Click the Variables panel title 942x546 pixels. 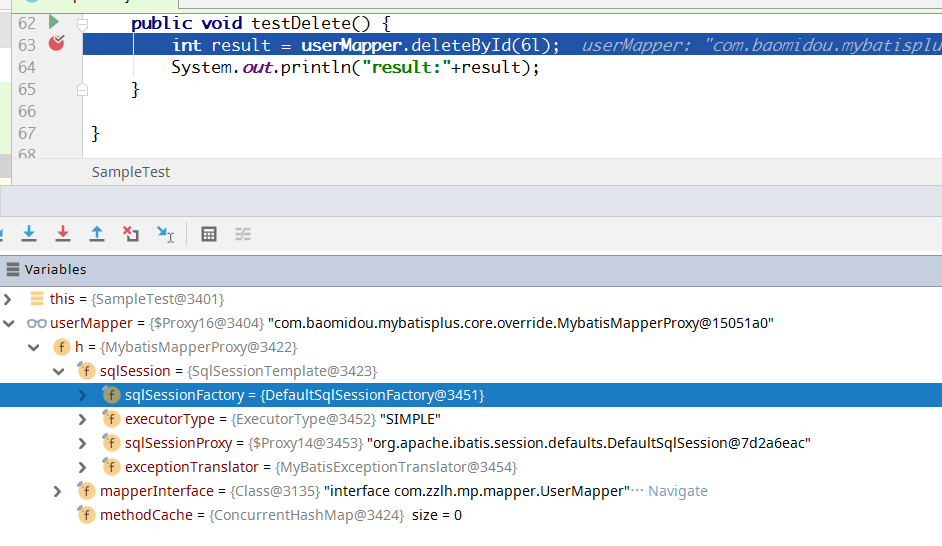(x=55, y=269)
